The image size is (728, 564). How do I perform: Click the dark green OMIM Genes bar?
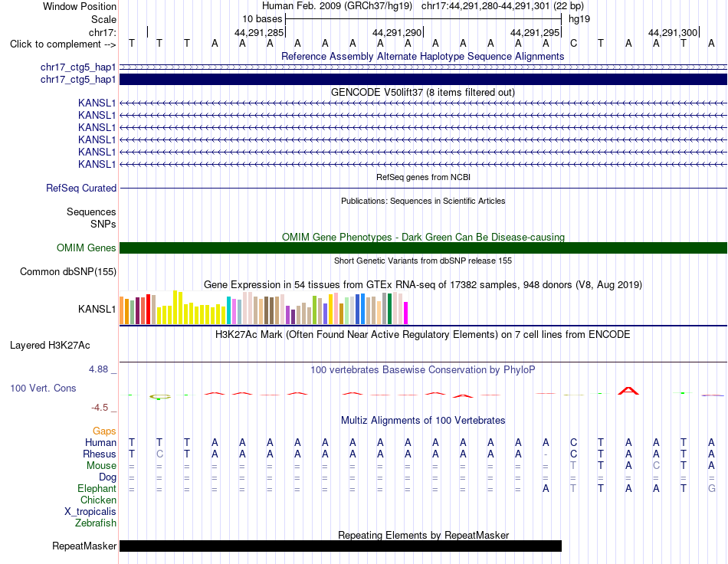pos(423,248)
